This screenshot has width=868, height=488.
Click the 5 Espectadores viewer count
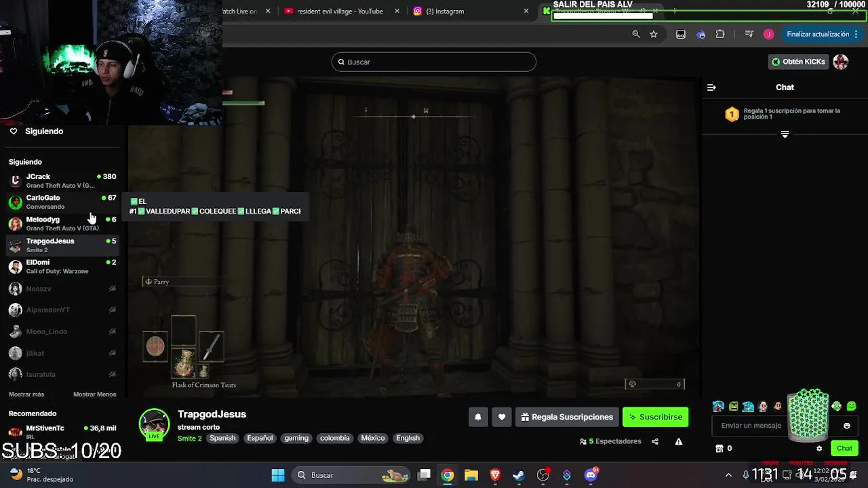click(610, 441)
